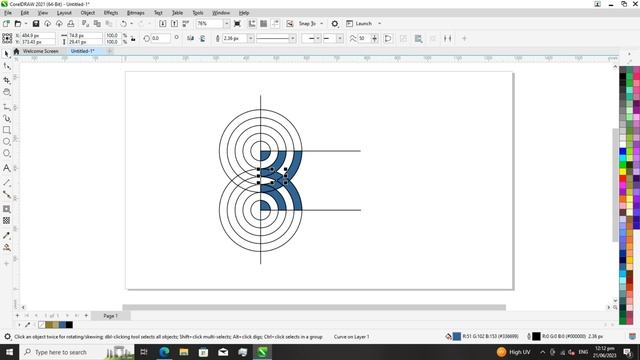
Task: Click the Save disk icon
Action: [x=36, y=24]
